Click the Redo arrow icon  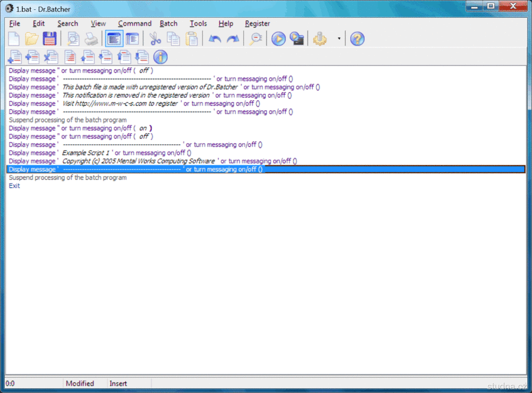233,39
